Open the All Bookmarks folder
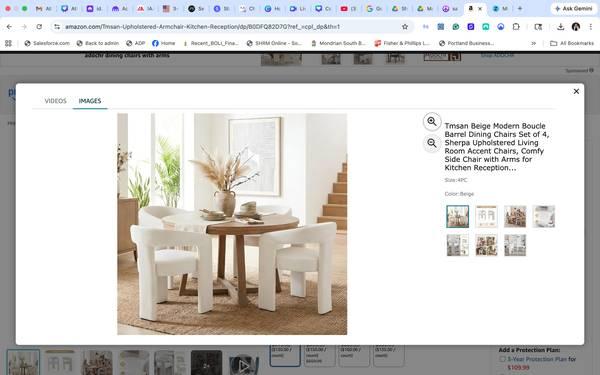This screenshot has height=375, width=600. 572,43
